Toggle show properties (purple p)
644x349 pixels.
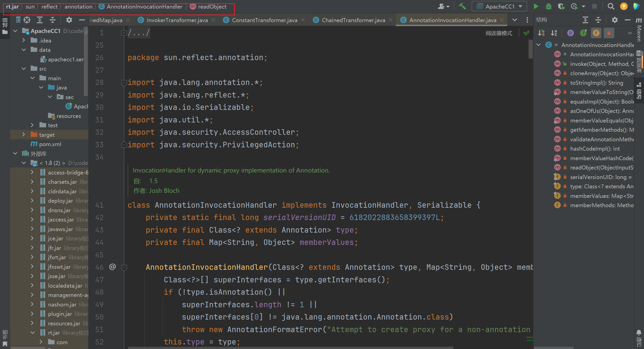coord(571,33)
